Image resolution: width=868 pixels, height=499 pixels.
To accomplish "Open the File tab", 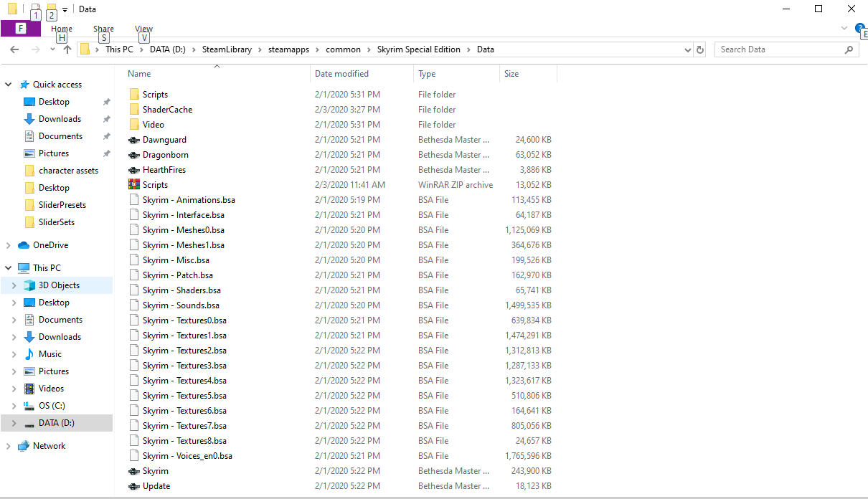I will tap(20, 29).
